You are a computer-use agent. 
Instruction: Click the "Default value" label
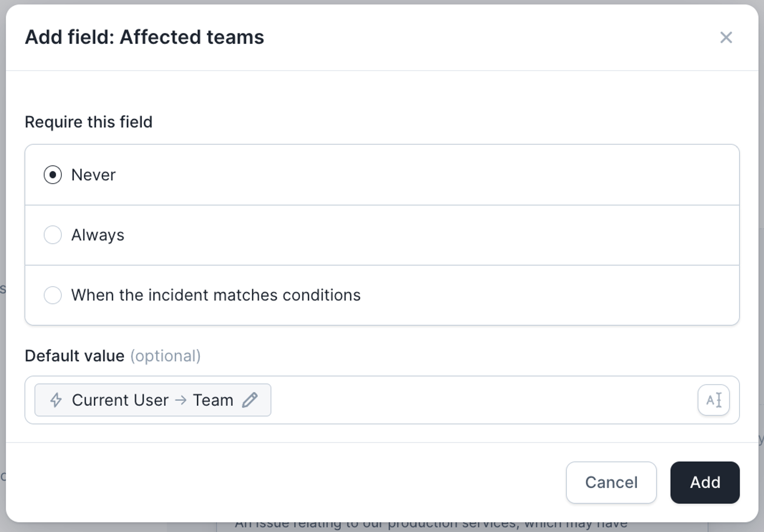[74, 356]
